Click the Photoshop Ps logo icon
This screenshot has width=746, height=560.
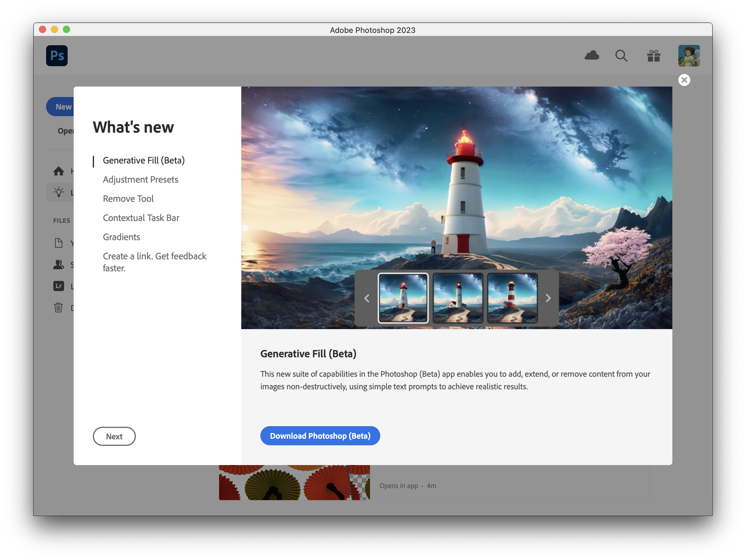[x=57, y=56]
